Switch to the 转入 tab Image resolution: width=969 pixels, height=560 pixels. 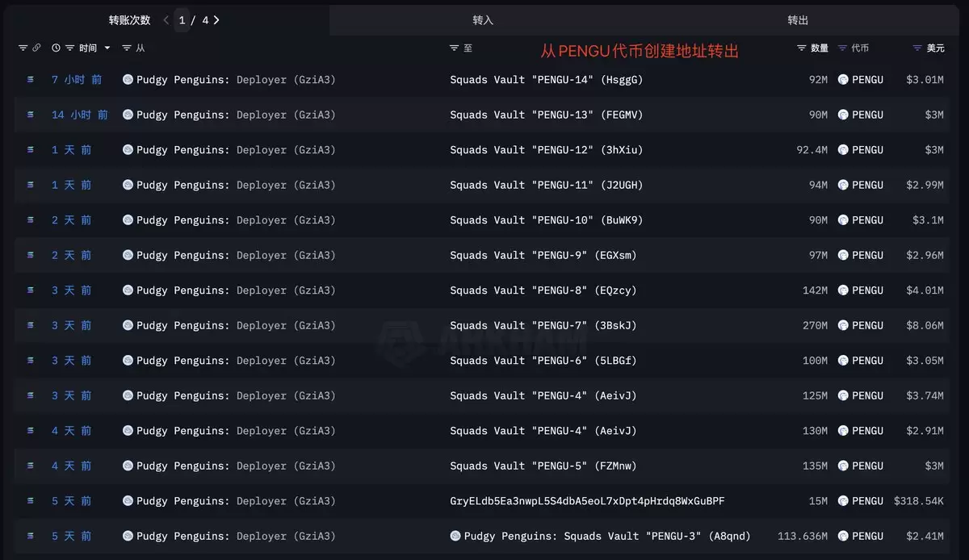(483, 20)
